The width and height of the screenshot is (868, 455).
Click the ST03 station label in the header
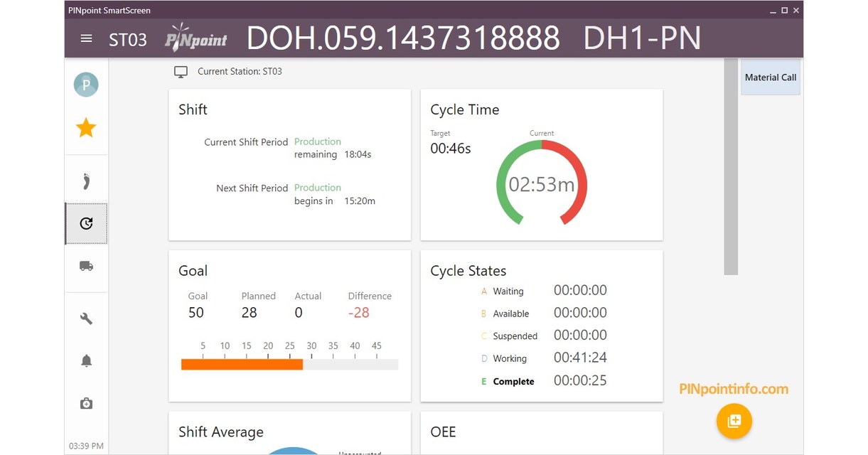pyautogui.click(x=127, y=41)
